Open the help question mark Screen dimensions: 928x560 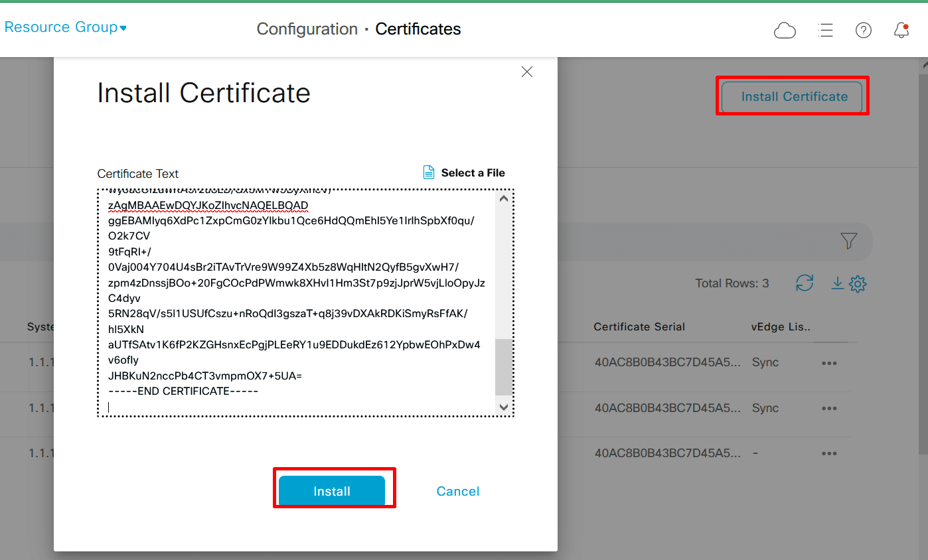(863, 30)
